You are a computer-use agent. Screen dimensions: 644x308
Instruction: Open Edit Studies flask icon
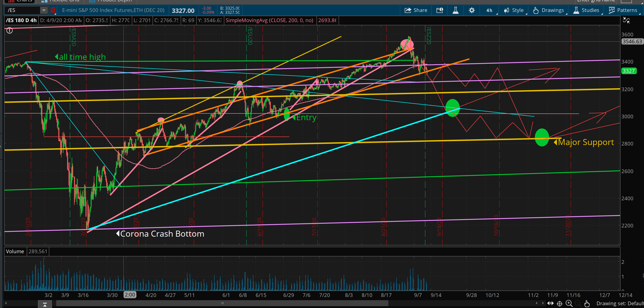pyautogui.click(x=456, y=10)
